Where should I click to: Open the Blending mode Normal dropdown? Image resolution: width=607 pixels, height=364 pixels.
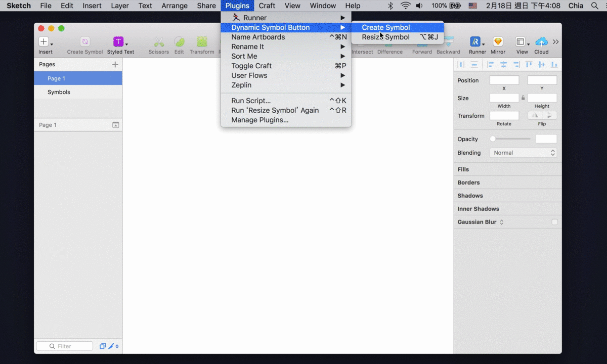tap(523, 153)
